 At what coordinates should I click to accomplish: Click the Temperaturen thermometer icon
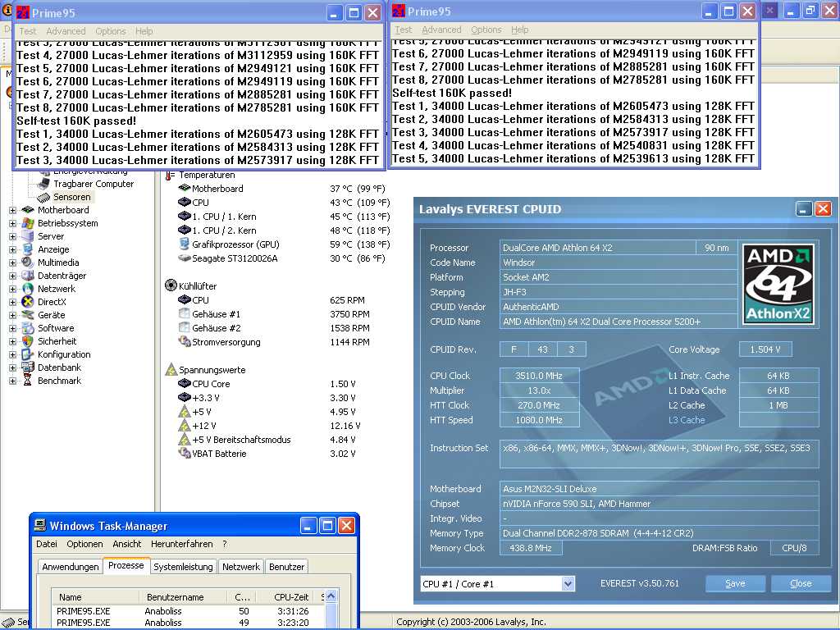click(x=170, y=175)
